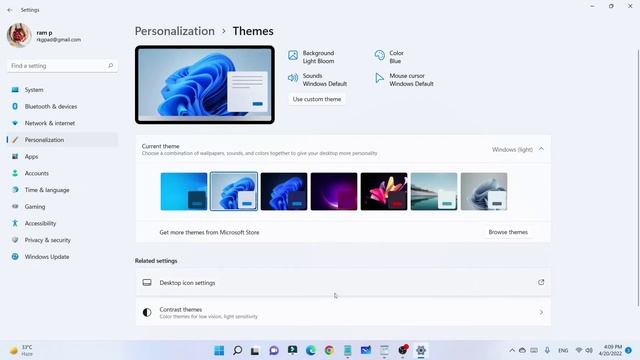Click the search magnifier in Find a setting
The image size is (640, 360).
(110, 66)
